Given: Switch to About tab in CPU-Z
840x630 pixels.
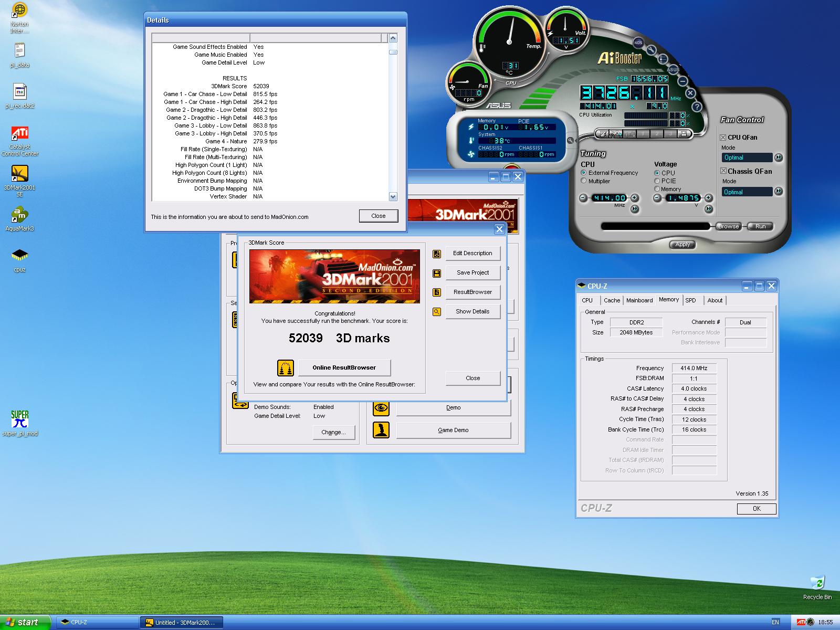Looking at the screenshot, I should coord(715,300).
